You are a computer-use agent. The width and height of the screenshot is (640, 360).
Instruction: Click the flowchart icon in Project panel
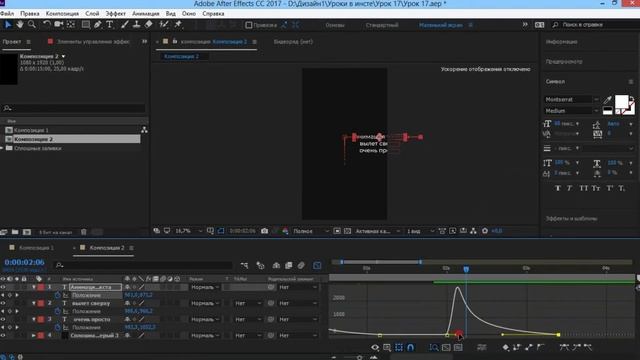[144, 130]
